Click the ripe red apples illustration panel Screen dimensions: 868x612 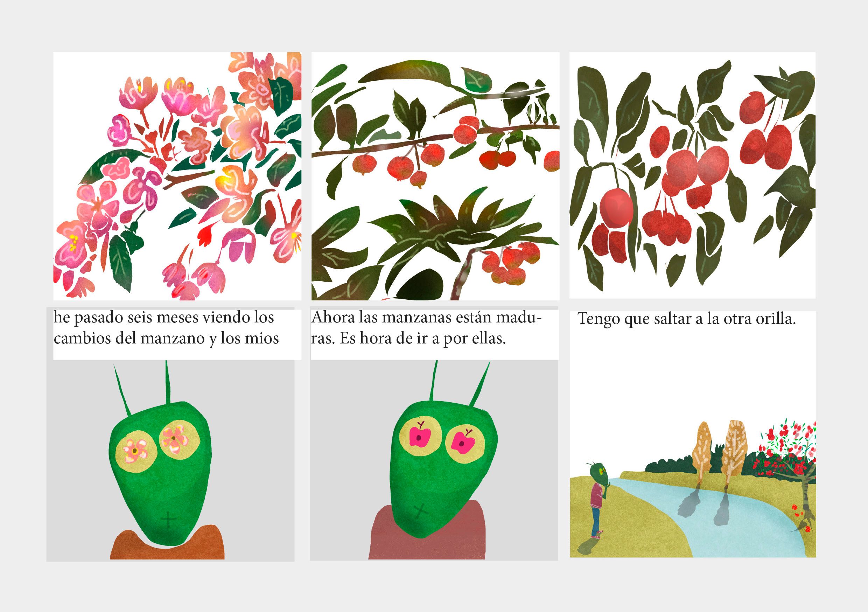pyautogui.click(x=692, y=175)
